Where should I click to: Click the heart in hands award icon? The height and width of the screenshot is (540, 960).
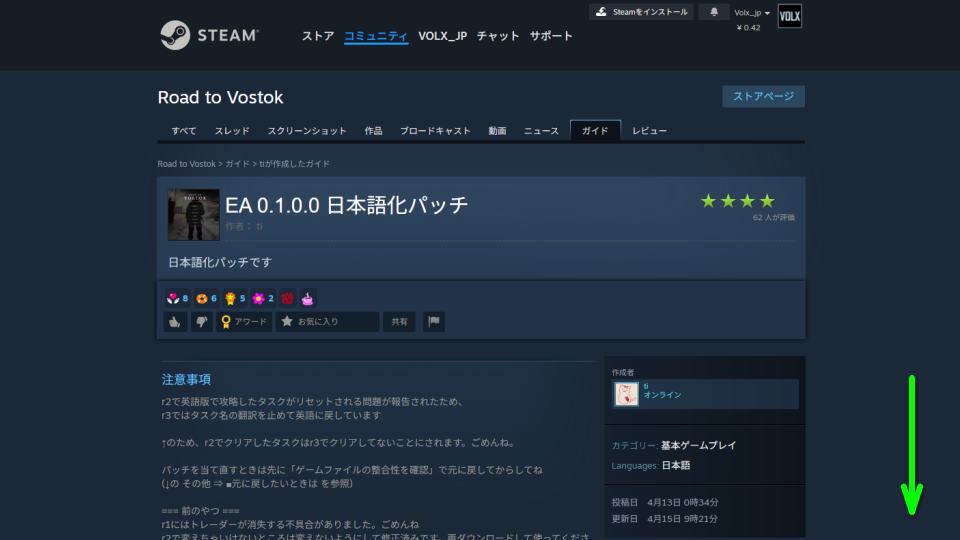[173, 298]
